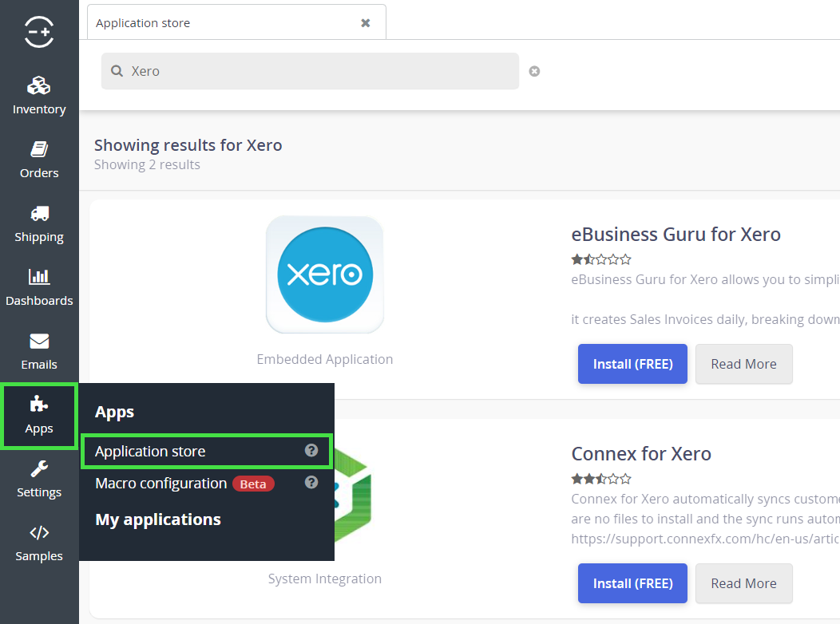Image resolution: width=840 pixels, height=624 pixels.
Task: Open the Dashboards chart icon
Action: pos(39,277)
